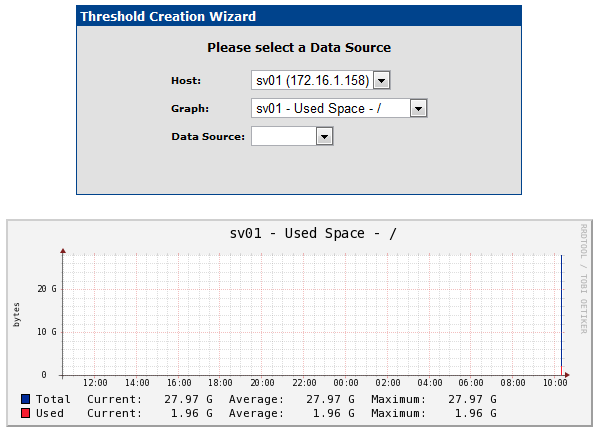
Task: Click the '12:00' x-axis time label
Action: [95, 383]
